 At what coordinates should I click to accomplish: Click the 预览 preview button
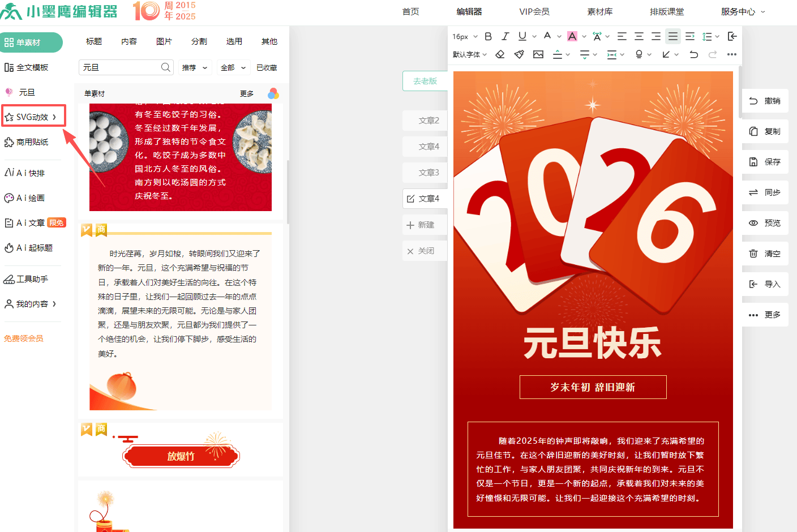(x=765, y=223)
